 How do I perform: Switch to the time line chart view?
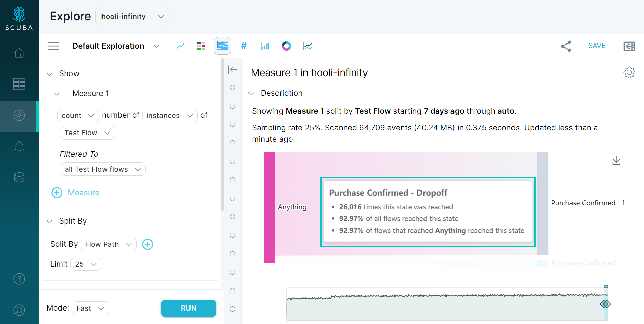[180, 46]
